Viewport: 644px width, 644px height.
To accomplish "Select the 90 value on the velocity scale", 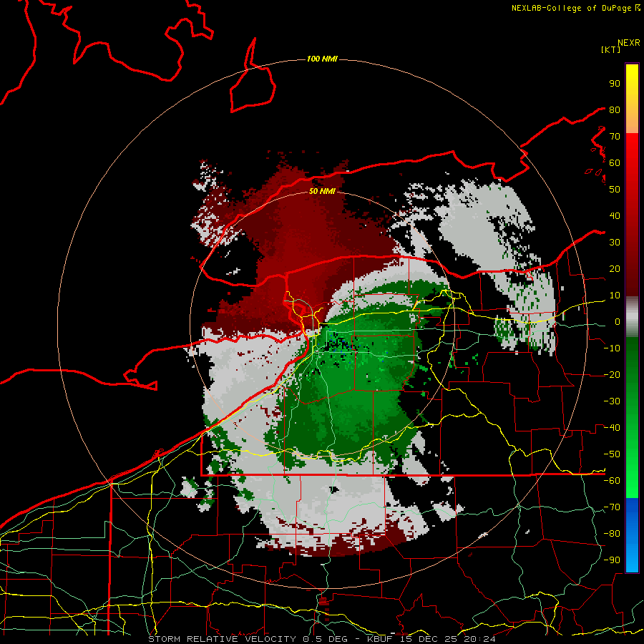I will point(615,84).
